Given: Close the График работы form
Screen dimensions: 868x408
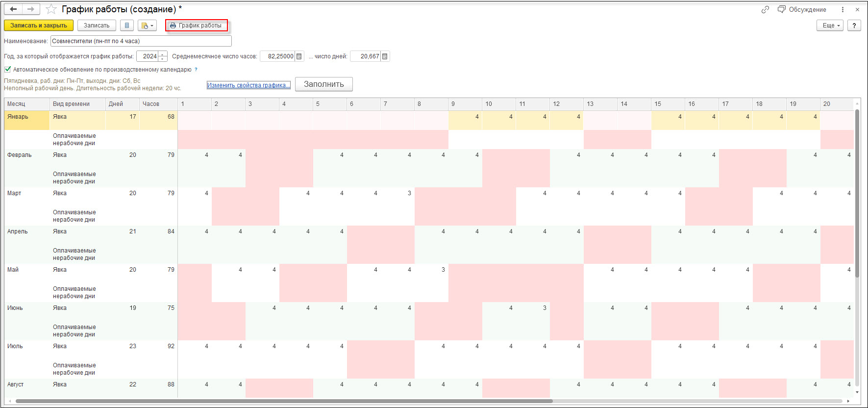Looking at the screenshot, I should click(x=857, y=9).
